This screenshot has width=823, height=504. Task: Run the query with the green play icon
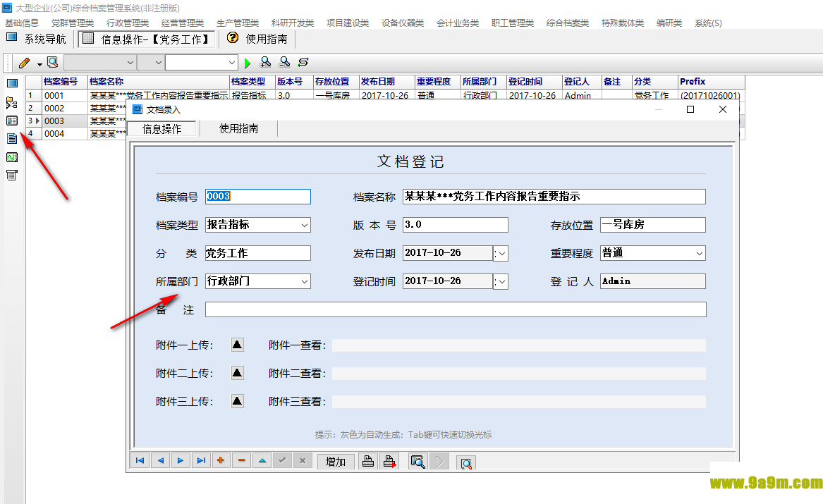pyautogui.click(x=248, y=63)
